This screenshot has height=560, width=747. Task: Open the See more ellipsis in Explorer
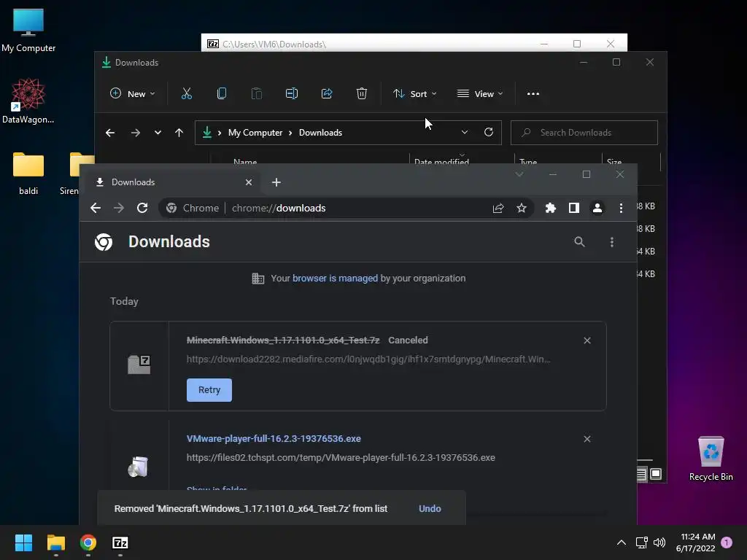[533, 94]
